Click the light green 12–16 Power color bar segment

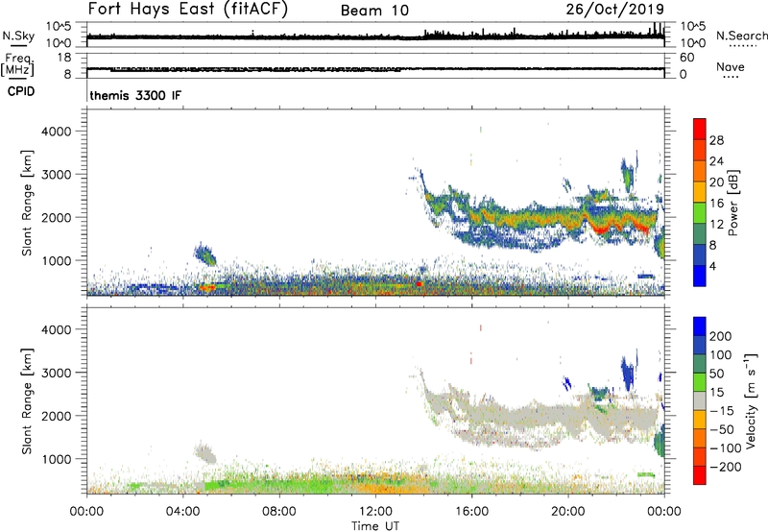click(700, 212)
